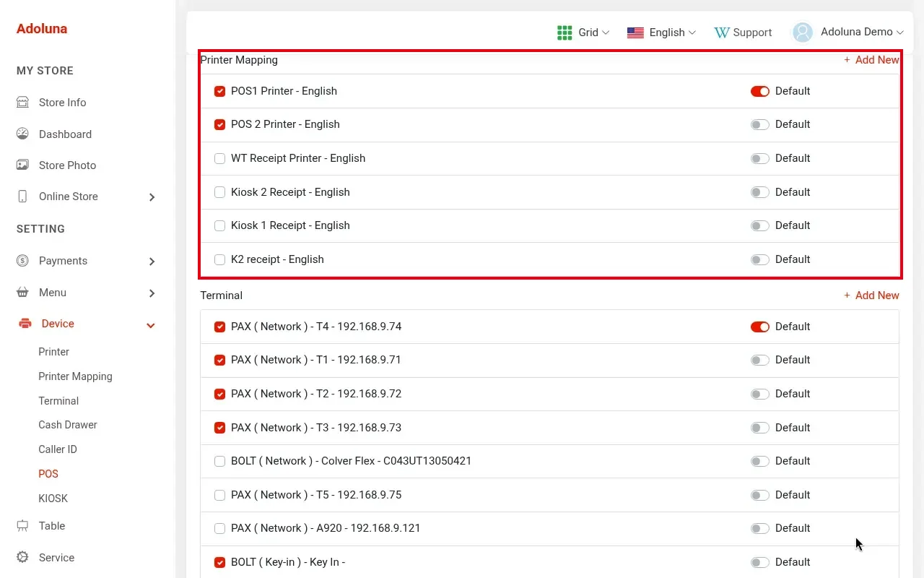Enable Default toggle for POS 2 Printer
924x578 pixels.
point(760,124)
